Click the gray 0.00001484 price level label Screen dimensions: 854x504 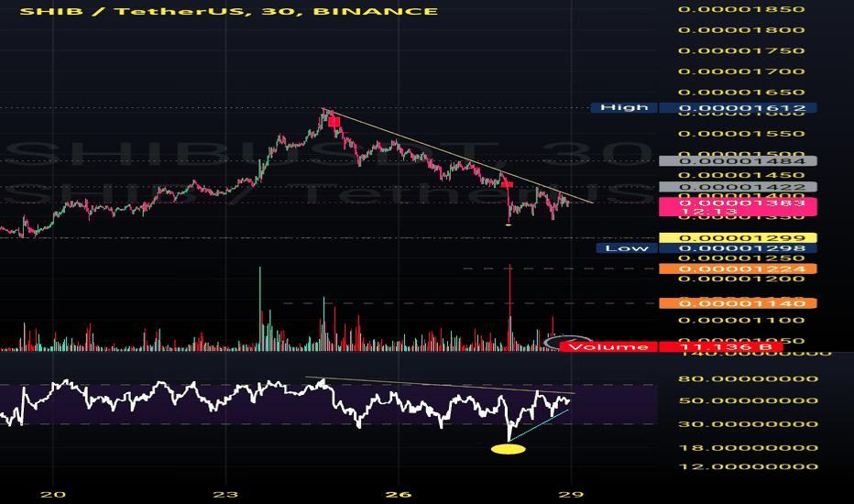click(738, 161)
